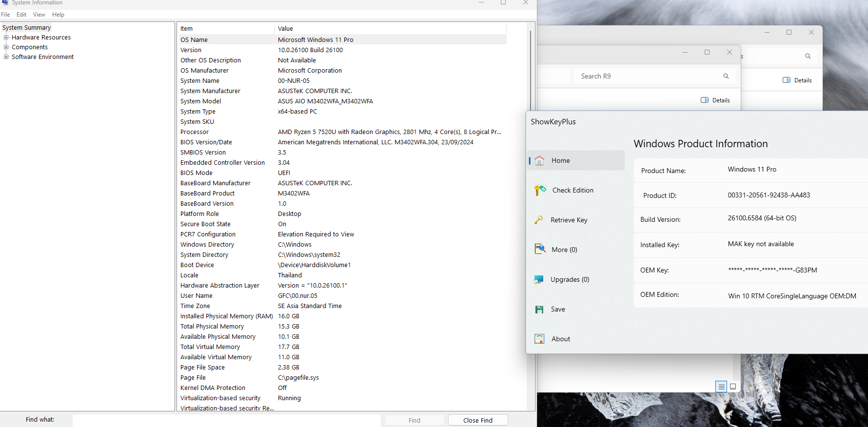This screenshot has height=427, width=868.
Task: Expand the Software Environment tree node
Action: pyautogui.click(x=6, y=57)
